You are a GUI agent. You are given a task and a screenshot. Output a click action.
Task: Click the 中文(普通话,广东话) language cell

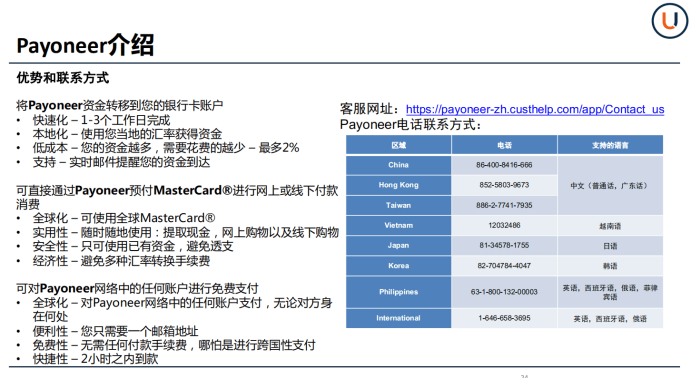tap(610, 186)
